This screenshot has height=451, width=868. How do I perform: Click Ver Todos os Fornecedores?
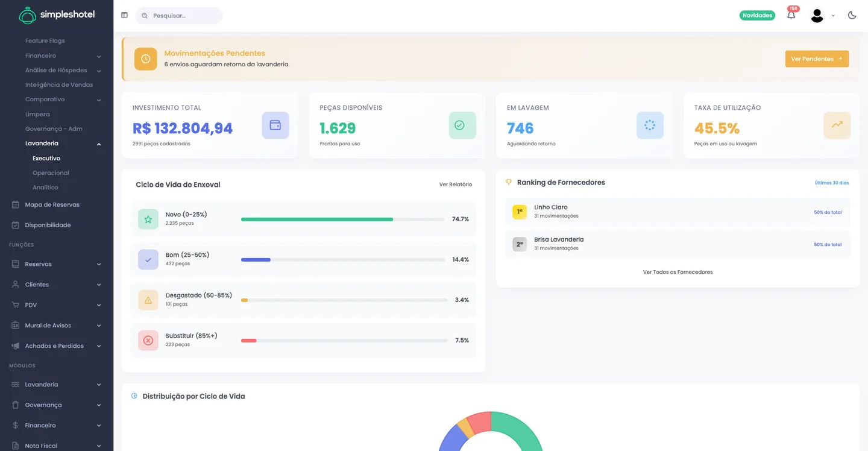pyautogui.click(x=678, y=272)
